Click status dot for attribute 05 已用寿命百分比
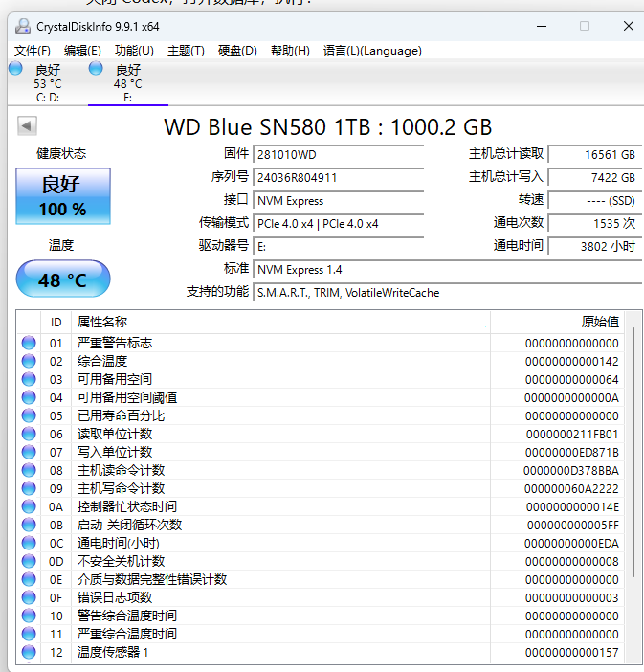Viewport: 644px width, 672px height. (29, 415)
